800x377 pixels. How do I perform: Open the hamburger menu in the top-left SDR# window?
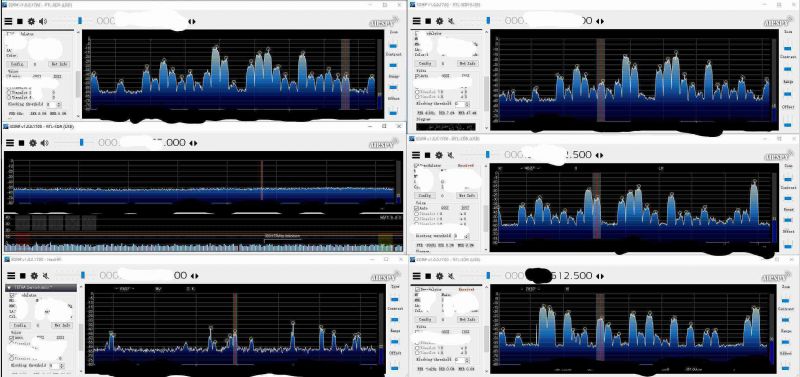8,21
